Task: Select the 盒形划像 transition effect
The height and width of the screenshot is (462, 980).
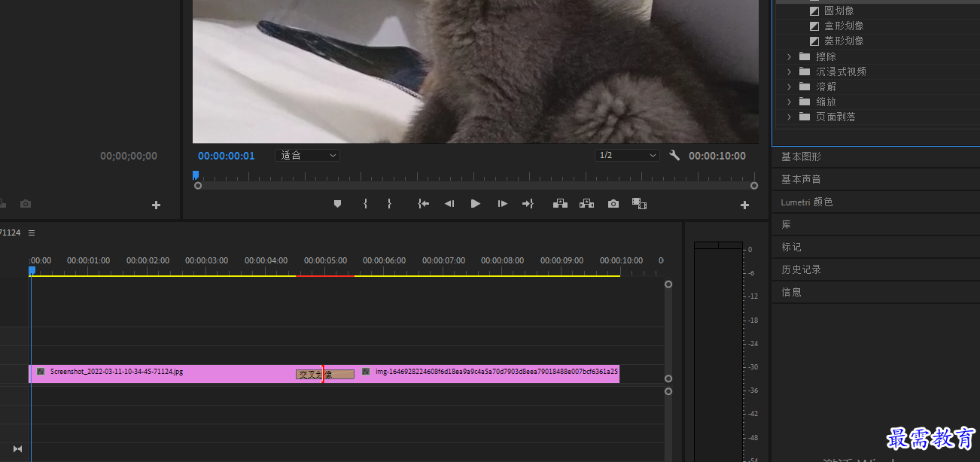Action: (844, 26)
